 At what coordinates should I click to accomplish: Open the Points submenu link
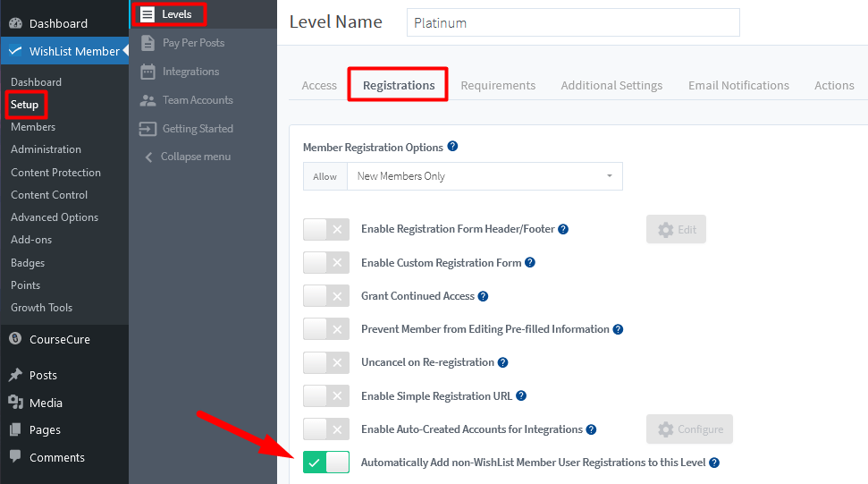[x=25, y=285]
